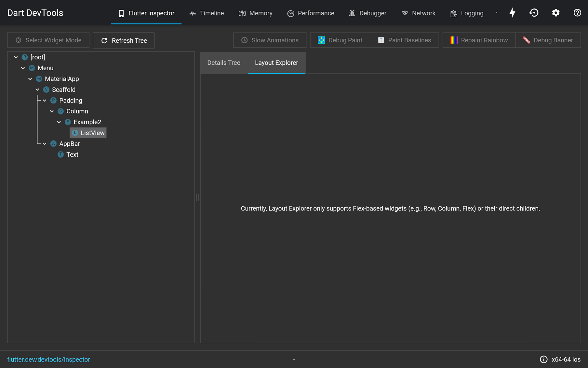Click the info icon near x64-64 ios
Image resolution: width=588 pixels, height=368 pixels.
543,359
